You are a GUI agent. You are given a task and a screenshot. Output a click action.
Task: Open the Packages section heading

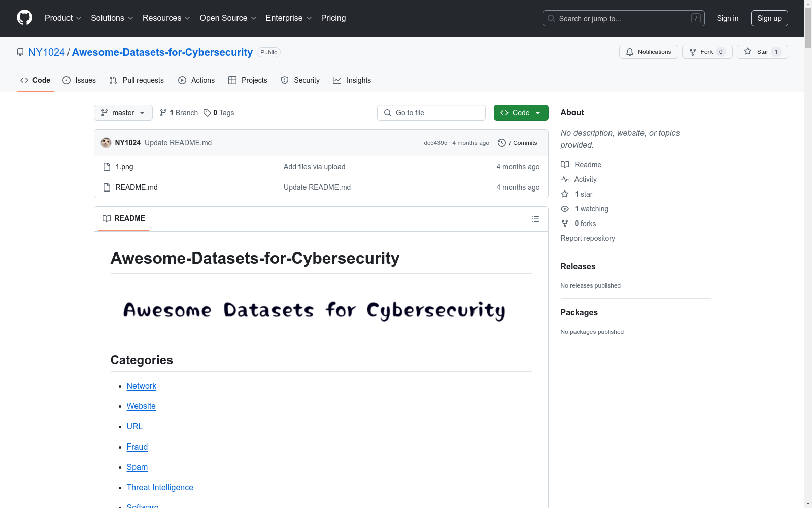pos(579,312)
